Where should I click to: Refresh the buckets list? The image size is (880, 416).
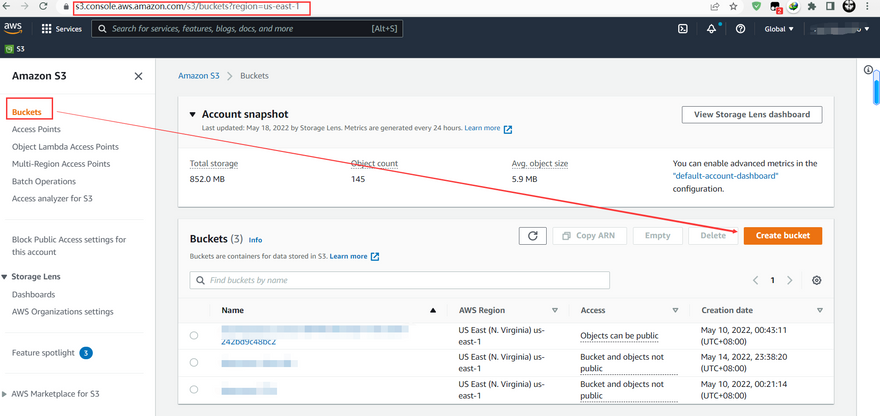tap(532, 236)
